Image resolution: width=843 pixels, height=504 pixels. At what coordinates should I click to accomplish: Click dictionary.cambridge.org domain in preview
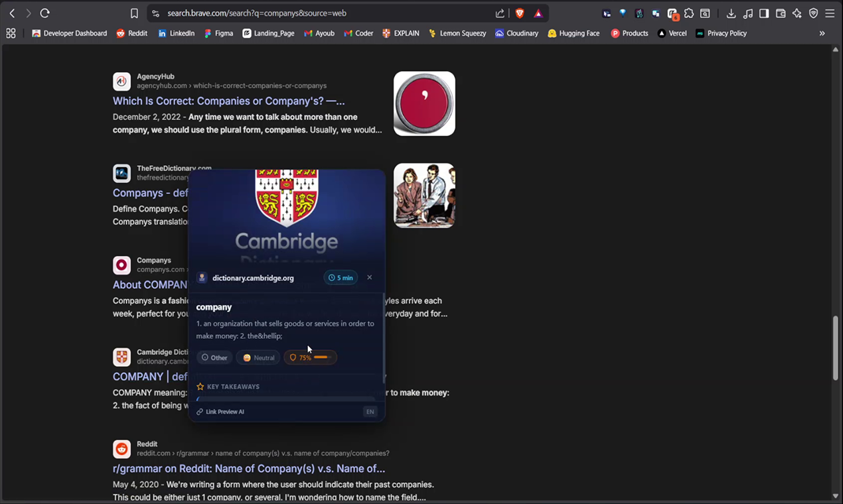(x=253, y=278)
